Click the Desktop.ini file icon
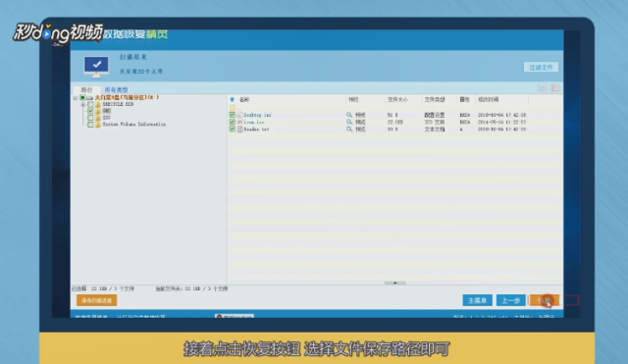This screenshot has height=364, width=628. [239, 115]
